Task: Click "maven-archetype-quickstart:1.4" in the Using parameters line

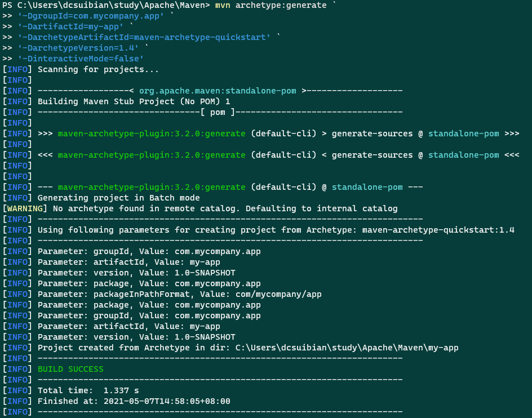Action: (438, 230)
